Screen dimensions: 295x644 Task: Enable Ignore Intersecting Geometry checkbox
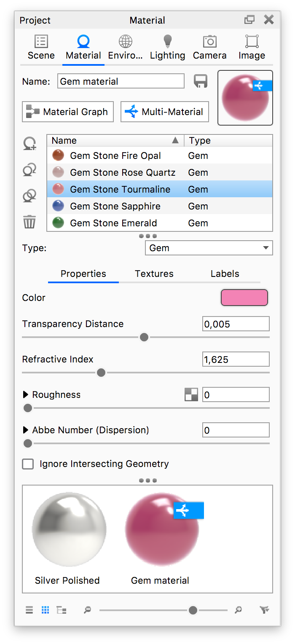pos(28,464)
